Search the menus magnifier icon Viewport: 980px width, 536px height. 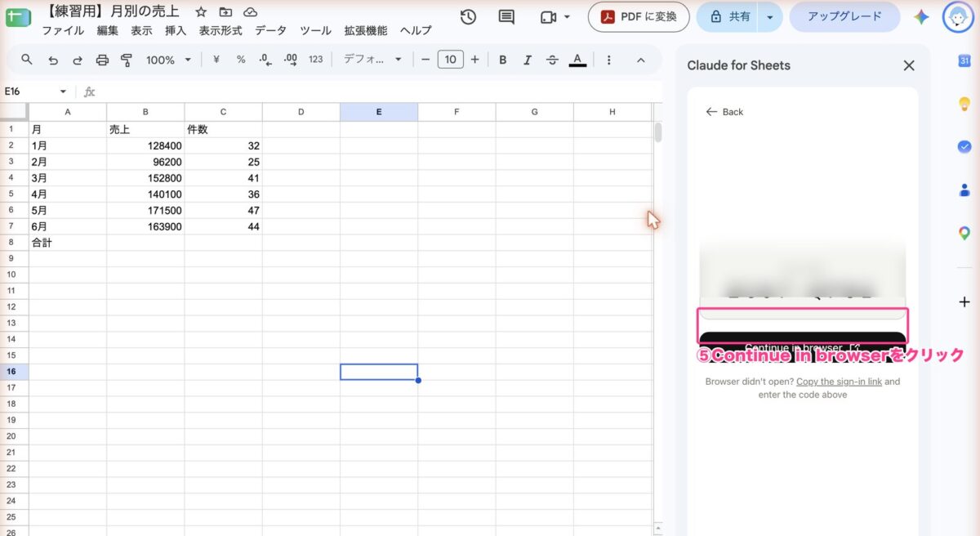point(27,60)
